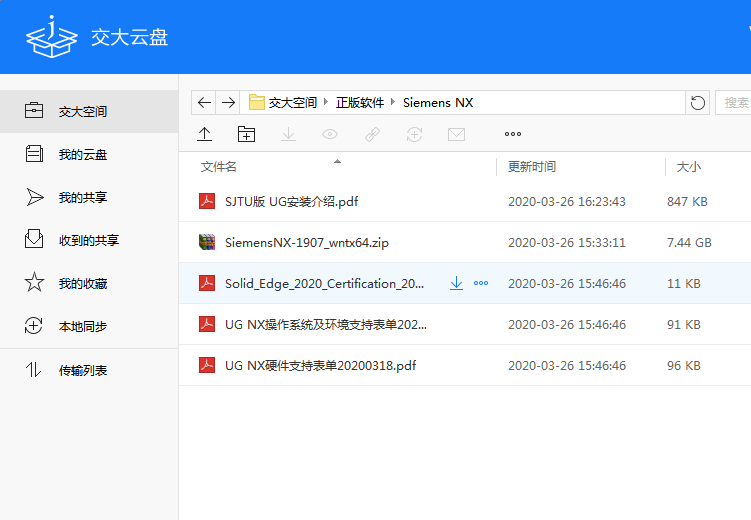Go to 收到的共享 in sidebar
The image size is (751, 520).
coord(88,240)
